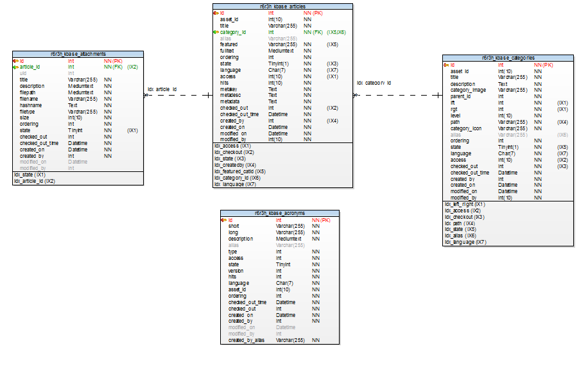
Task: Select created_by_alias column in acronyms table
Action: [246, 340]
